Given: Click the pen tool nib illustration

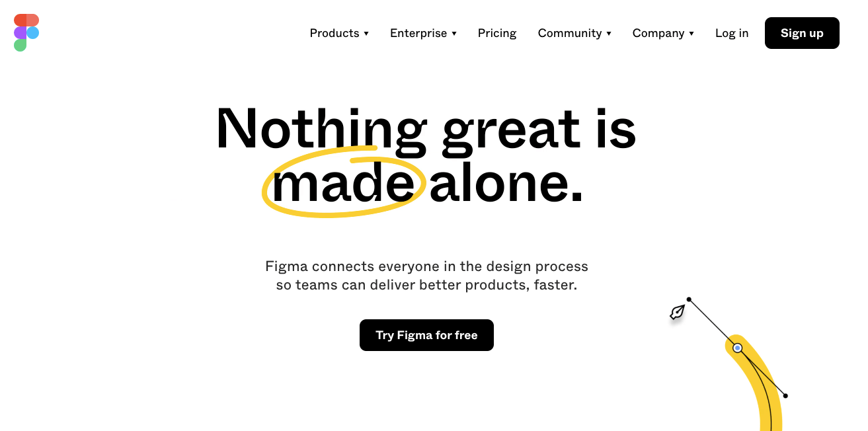Looking at the screenshot, I should pyautogui.click(x=676, y=312).
